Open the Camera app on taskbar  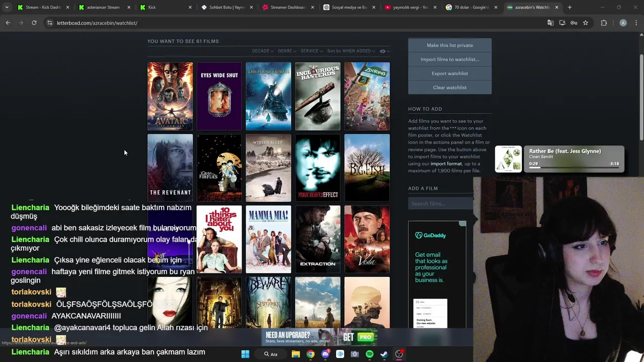click(355, 354)
